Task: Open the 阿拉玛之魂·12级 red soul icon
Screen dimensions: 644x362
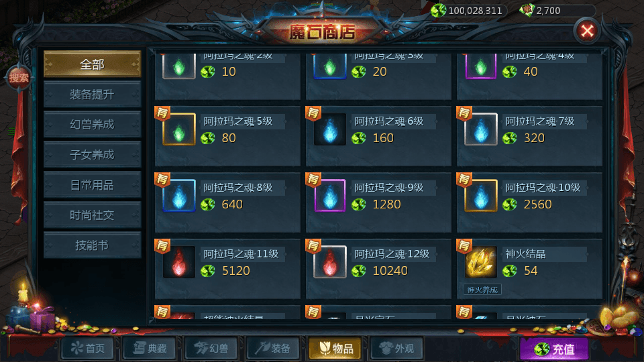Action: coord(330,262)
